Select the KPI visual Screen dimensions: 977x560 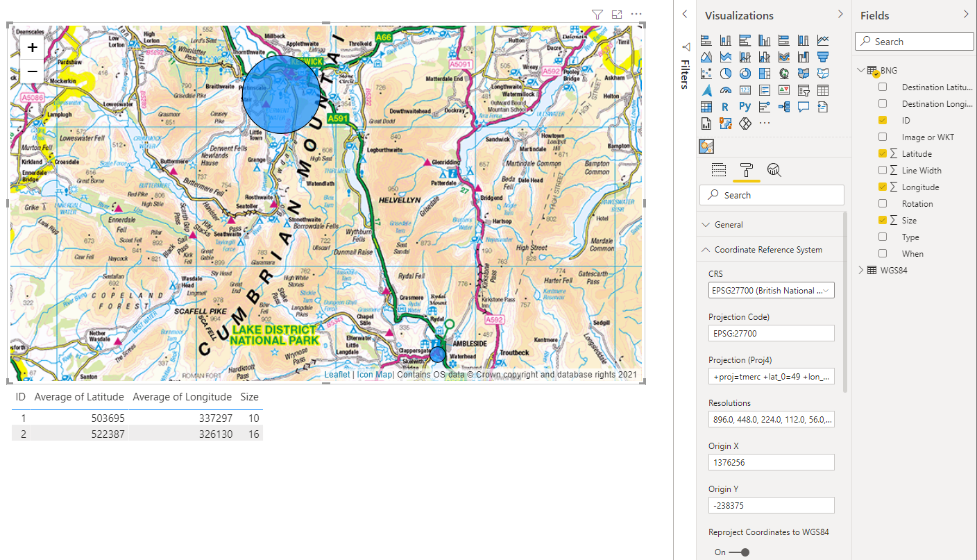(x=784, y=90)
